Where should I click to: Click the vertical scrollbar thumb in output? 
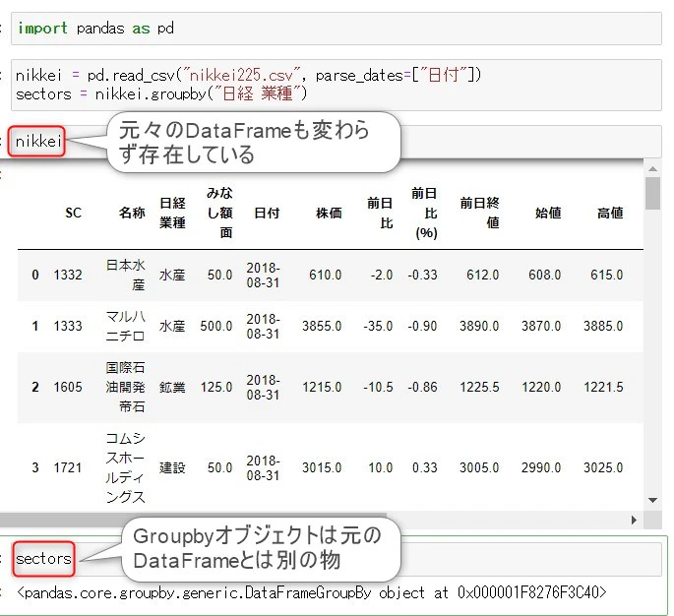coord(652,194)
